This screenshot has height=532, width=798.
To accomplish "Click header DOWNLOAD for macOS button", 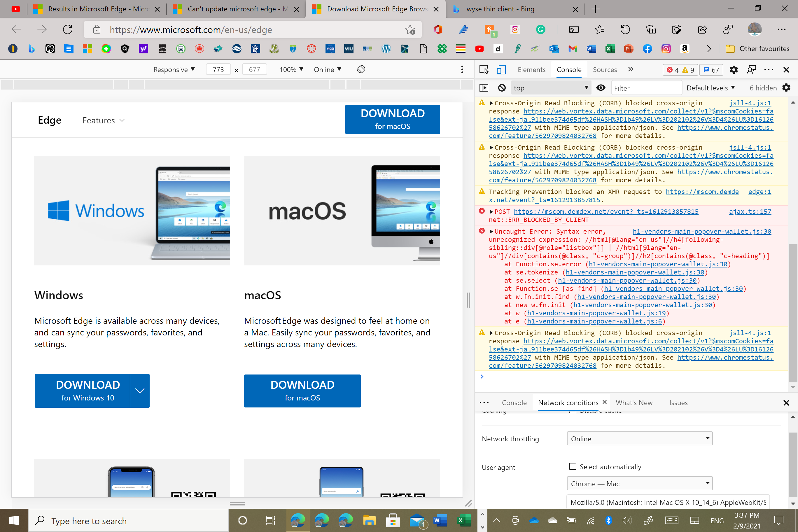I will click(393, 119).
